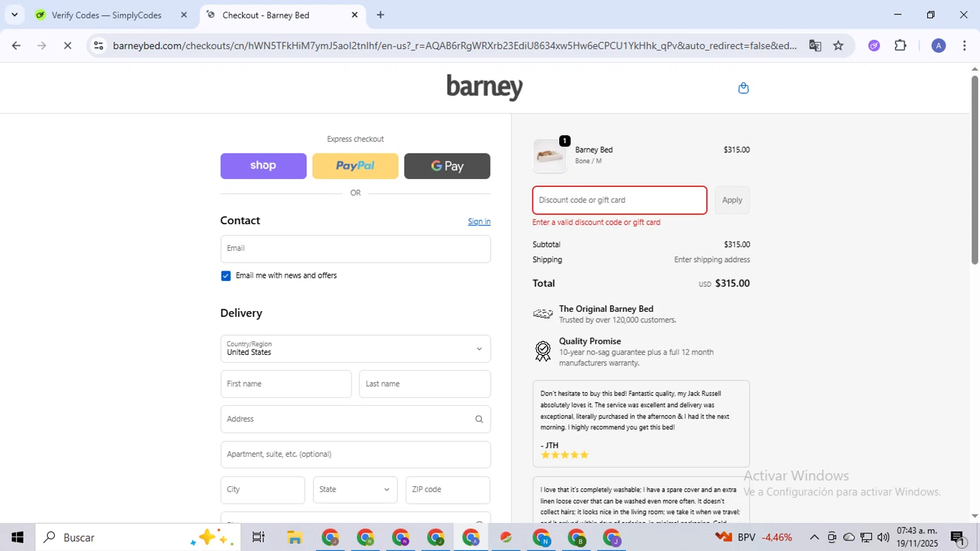
Task: Click the translate page icon
Action: point(815,46)
